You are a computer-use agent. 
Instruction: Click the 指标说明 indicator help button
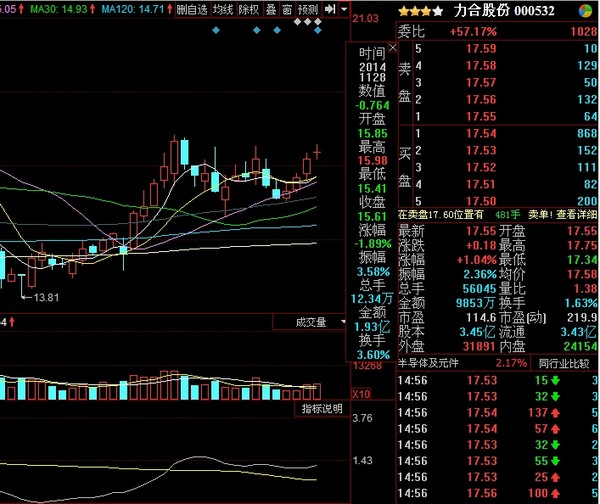coord(322,409)
